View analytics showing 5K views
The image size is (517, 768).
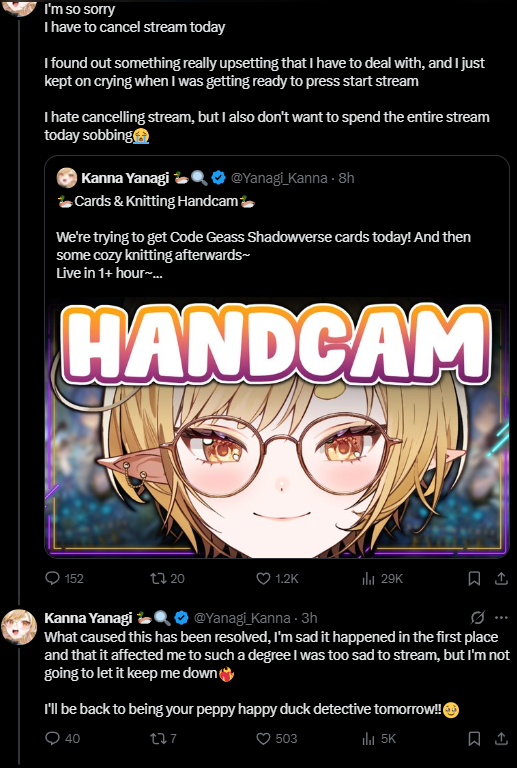tap(379, 738)
